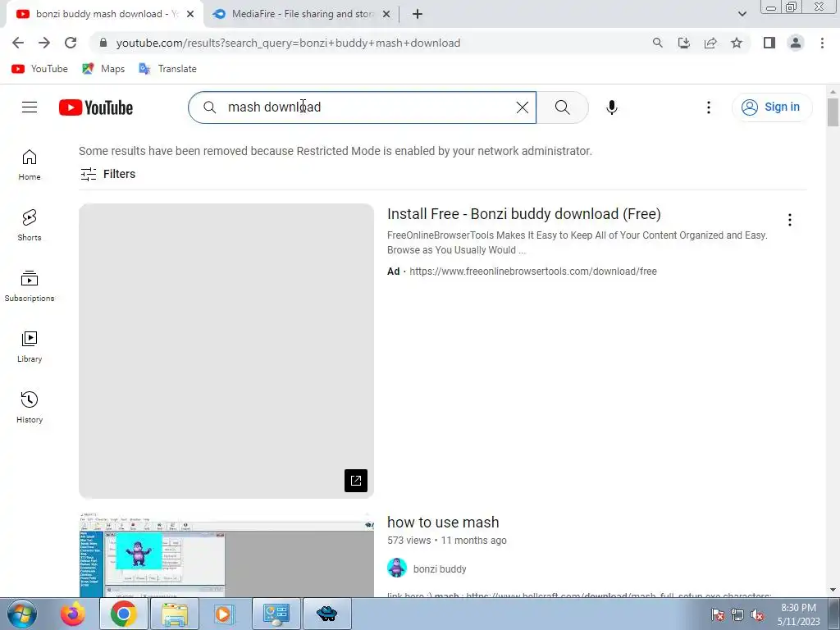Click the Control Panel taskbar icon

click(276, 614)
